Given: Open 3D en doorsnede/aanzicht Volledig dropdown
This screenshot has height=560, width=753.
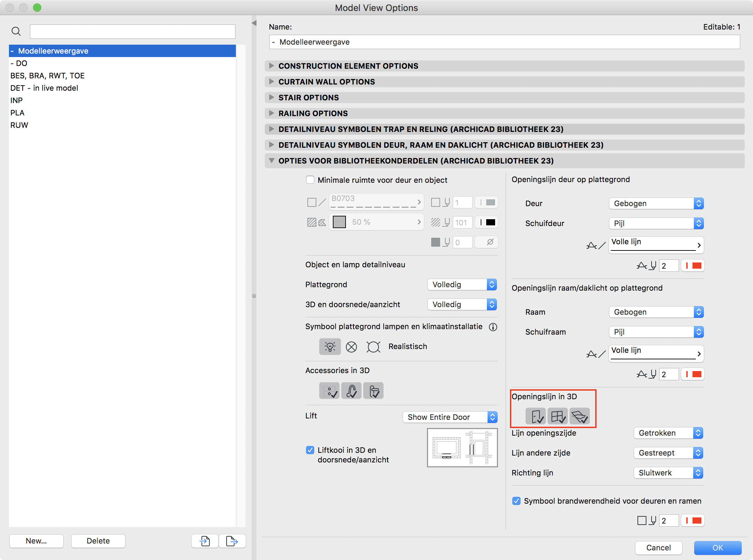Looking at the screenshot, I should (x=462, y=304).
